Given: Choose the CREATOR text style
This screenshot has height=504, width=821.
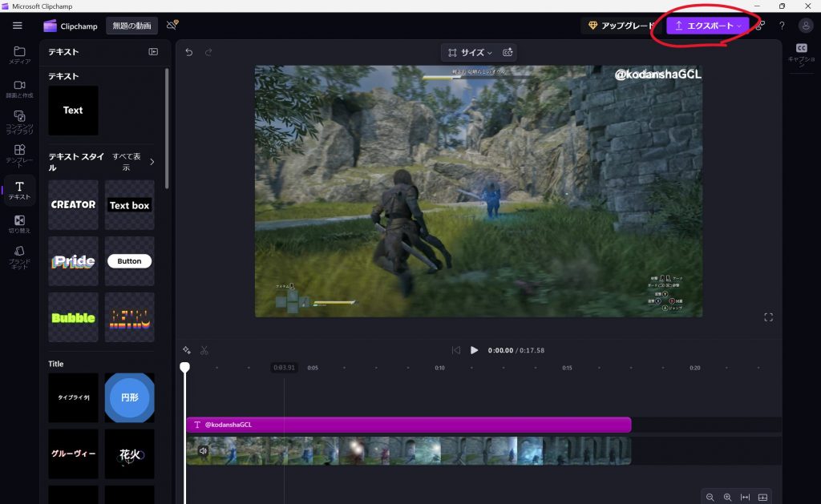Looking at the screenshot, I should [73, 204].
